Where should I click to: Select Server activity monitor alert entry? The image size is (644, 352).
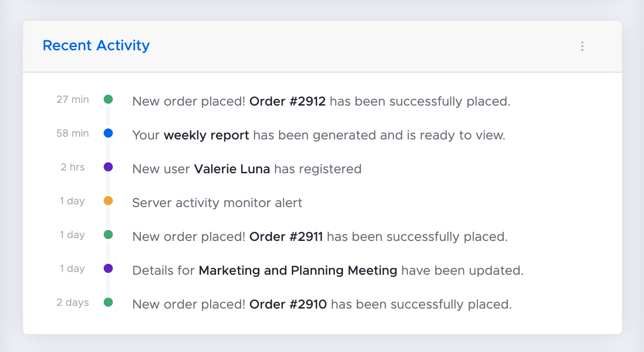(217, 203)
